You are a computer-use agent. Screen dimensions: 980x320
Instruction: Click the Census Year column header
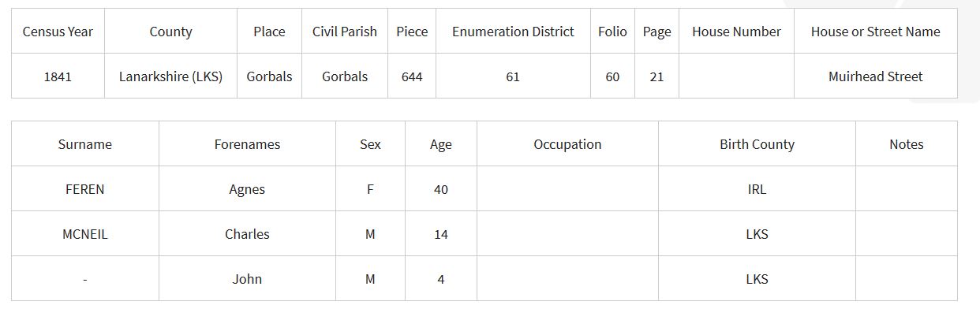(x=58, y=32)
